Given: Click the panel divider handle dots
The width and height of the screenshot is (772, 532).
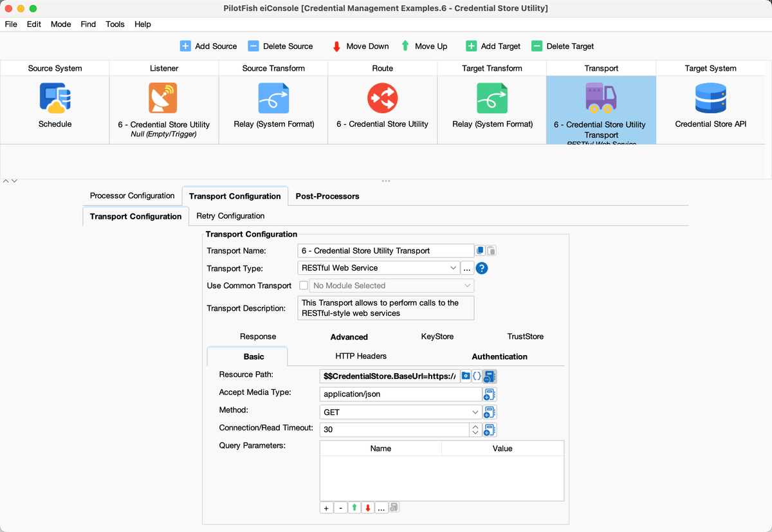Looking at the screenshot, I should pos(386,181).
